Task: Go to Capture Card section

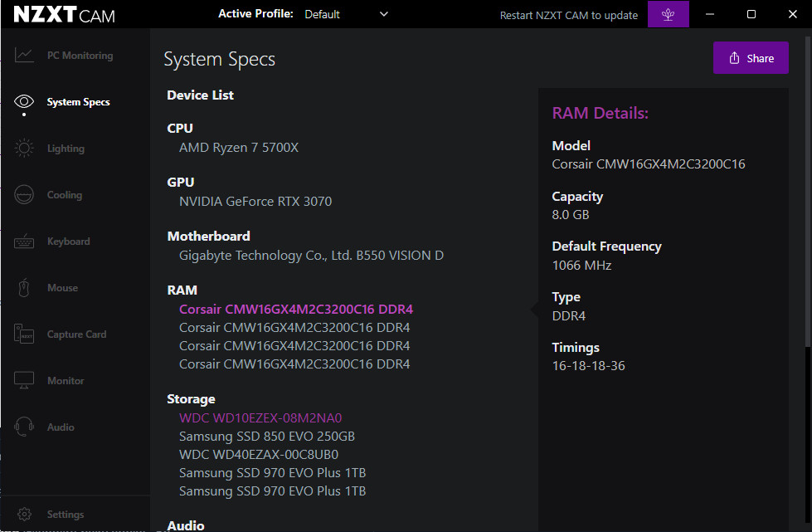Action: coord(76,334)
